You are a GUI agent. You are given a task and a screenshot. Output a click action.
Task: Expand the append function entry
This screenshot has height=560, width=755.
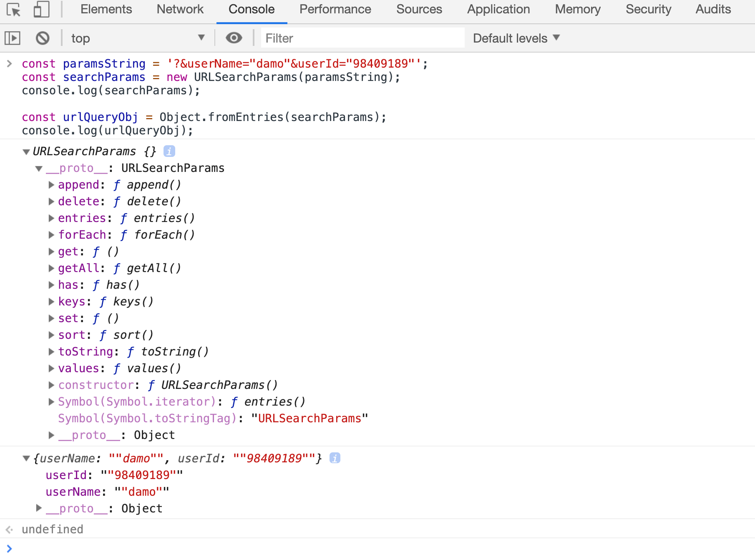click(51, 185)
